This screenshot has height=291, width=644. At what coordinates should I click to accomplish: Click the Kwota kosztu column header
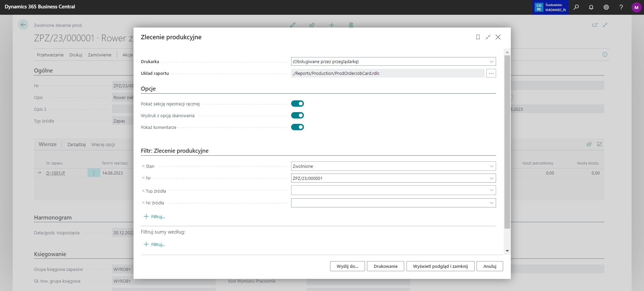[x=588, y=163]
